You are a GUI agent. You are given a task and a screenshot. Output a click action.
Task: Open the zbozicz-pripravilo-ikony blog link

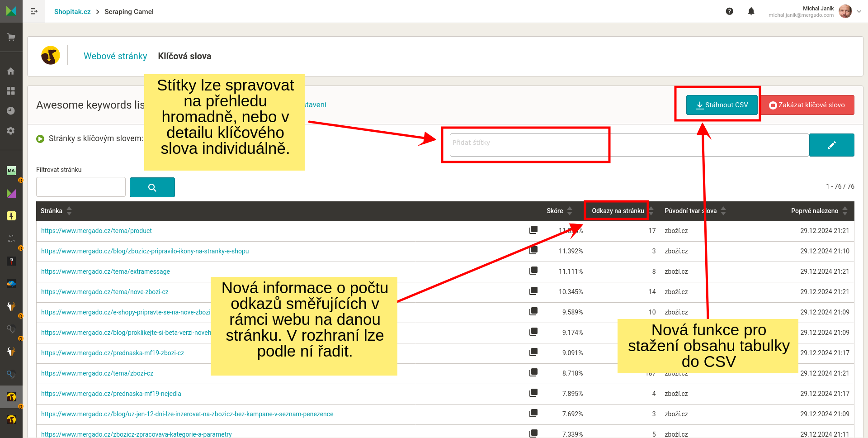(145, 251)
